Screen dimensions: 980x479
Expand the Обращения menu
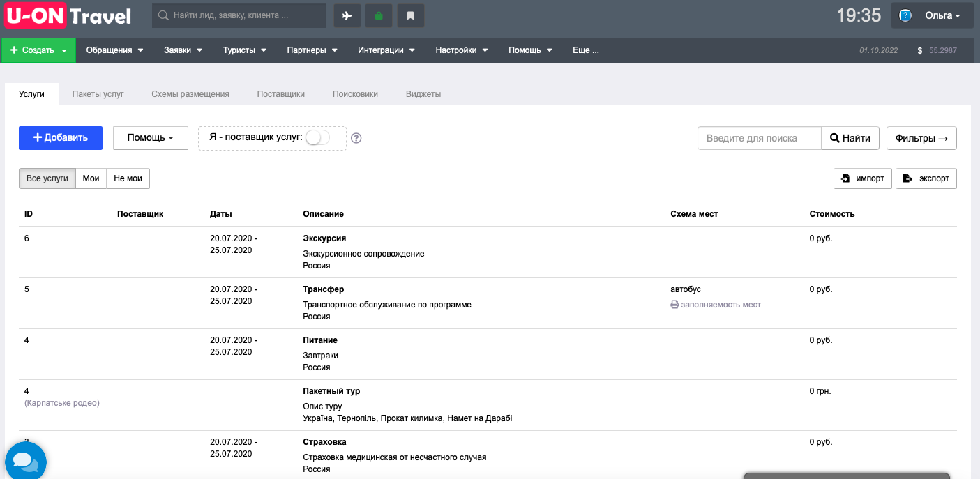(x=114, y=50)
